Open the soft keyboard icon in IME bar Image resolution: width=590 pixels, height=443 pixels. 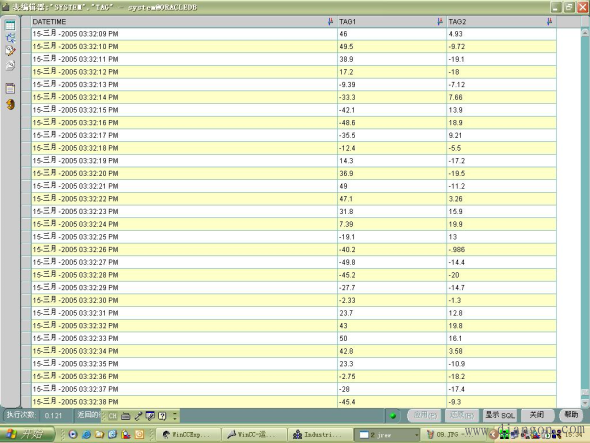[x=126, y=416]
